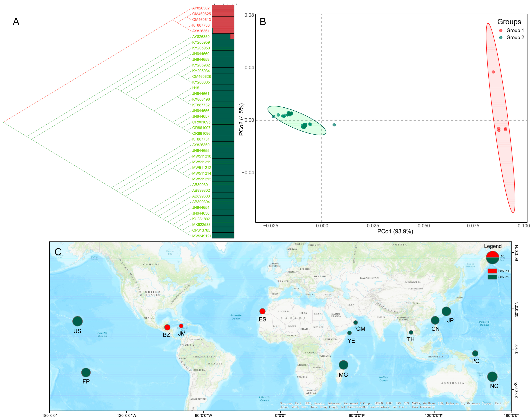The width and height of the screenshot is (532, 419).
Task: Click the red ES marker circle
Action: pos(262,311)
